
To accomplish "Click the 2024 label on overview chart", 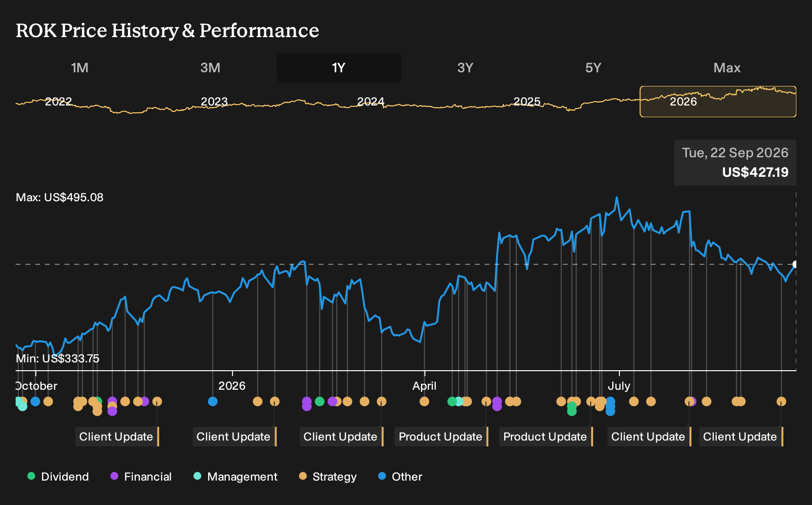I will (370, 102).
